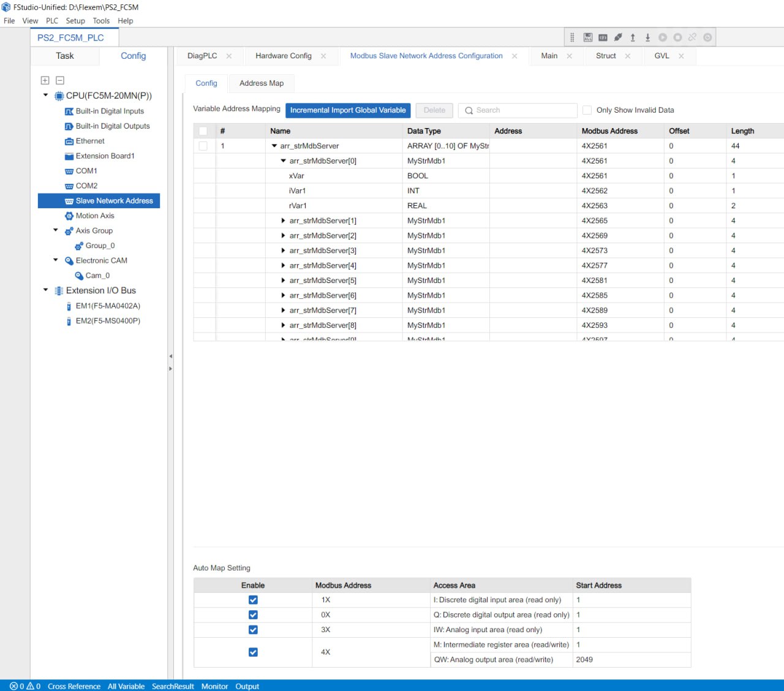Click the Connect to PLC plug icon
This screenshot has height=691, width=784.
[618, 37]
